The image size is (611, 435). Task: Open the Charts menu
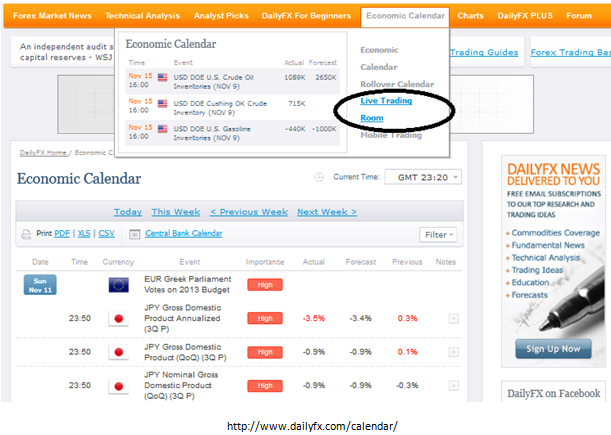tap(470, 16)
